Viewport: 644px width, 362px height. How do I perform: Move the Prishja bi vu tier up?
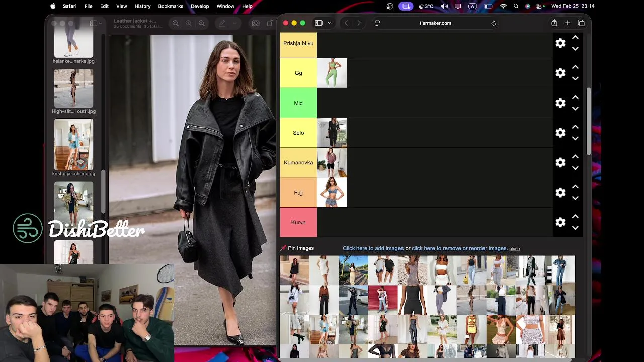pyautogui.click(x=575, y=38)
